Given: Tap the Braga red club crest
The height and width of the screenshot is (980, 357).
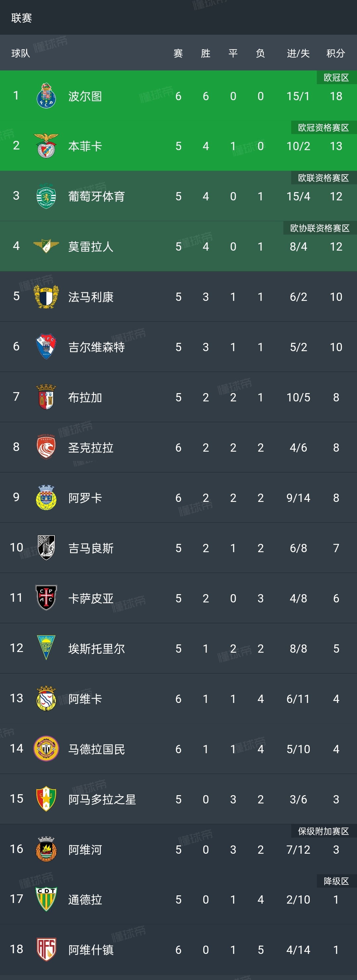Looking at the screenshot, I should [x=46, y=397].
